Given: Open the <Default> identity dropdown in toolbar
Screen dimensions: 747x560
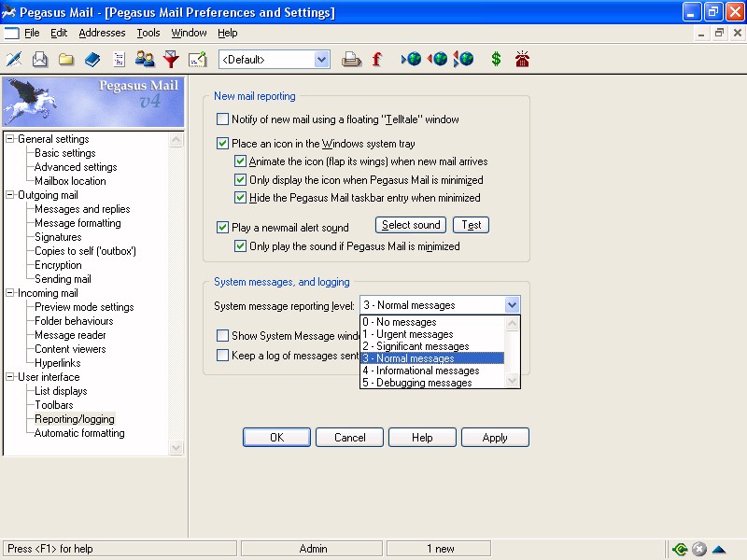Looking at the screenshot, I should [275, 60].
